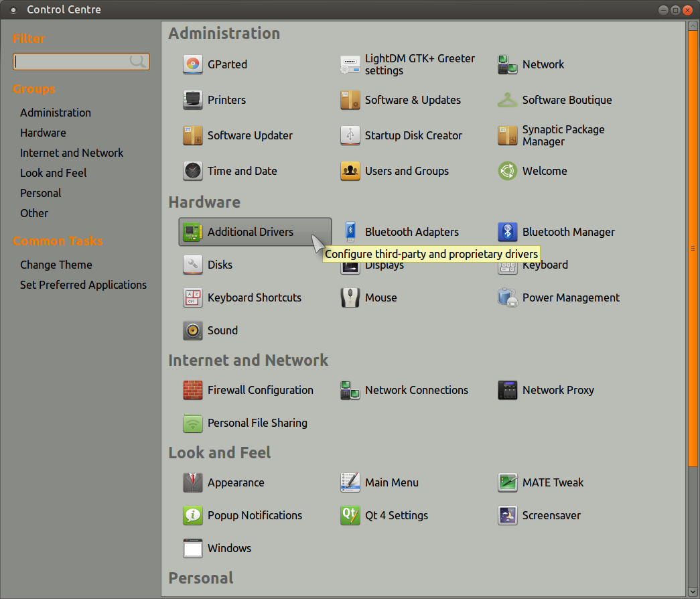This screenshot has width=700, height=599.
Task: Open Qt 4 Settings icon
Action: (350, 515)
